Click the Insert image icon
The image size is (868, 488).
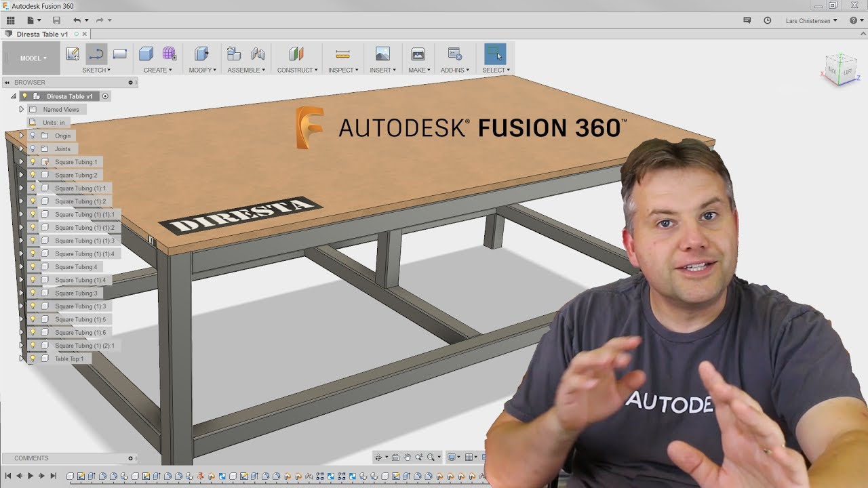coord(382,54)
